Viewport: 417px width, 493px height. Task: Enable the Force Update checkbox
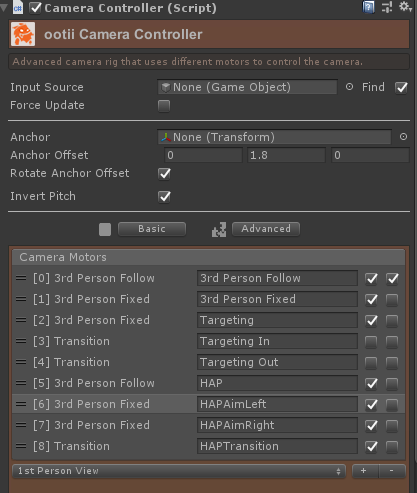click(x=164, y=106)
